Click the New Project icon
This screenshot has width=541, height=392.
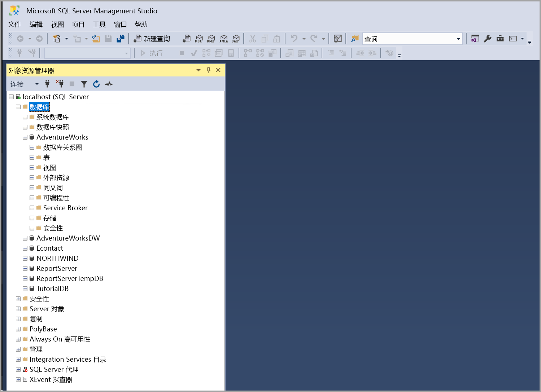click(57, 39)
